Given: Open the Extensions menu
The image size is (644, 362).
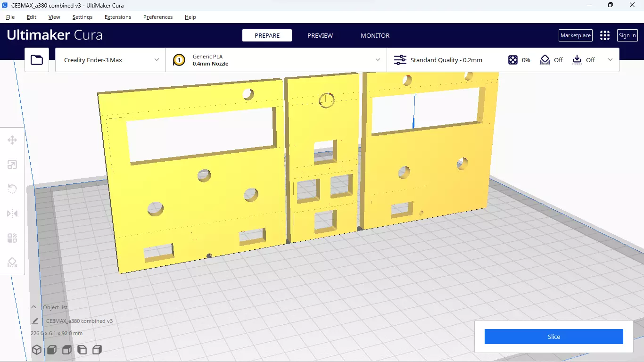Looking at the screenshot, I should 118,17.
